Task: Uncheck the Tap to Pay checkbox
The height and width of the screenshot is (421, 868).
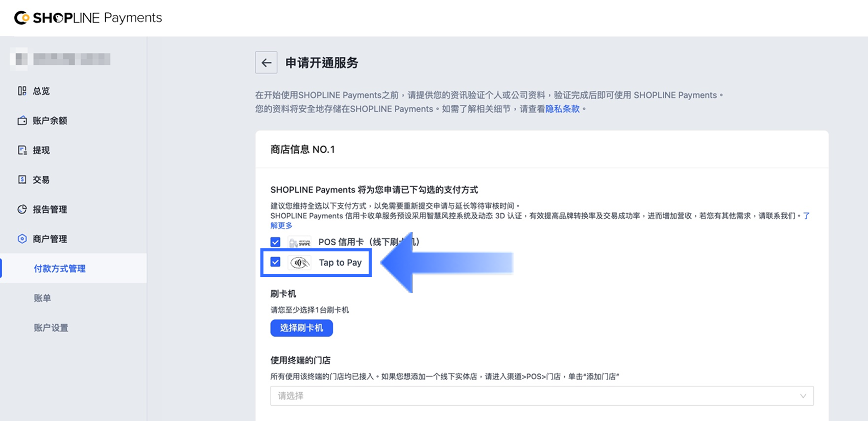Action: pyautogui.click(x=275, y=262)
